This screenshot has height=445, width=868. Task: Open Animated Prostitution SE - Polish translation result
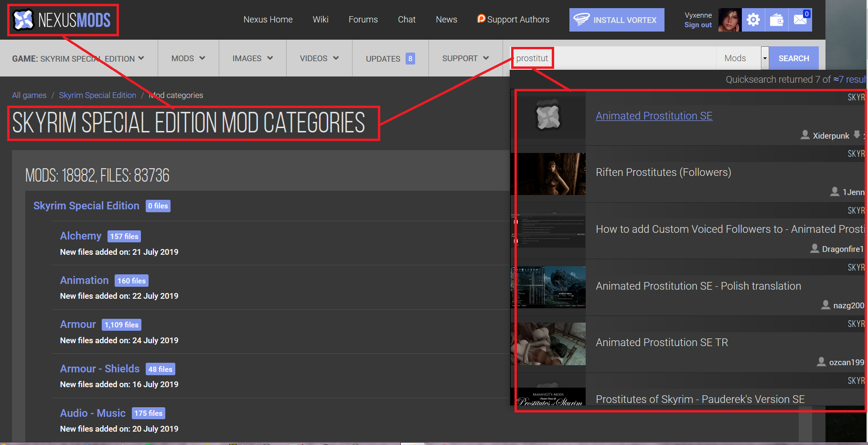tap(698, 286)
